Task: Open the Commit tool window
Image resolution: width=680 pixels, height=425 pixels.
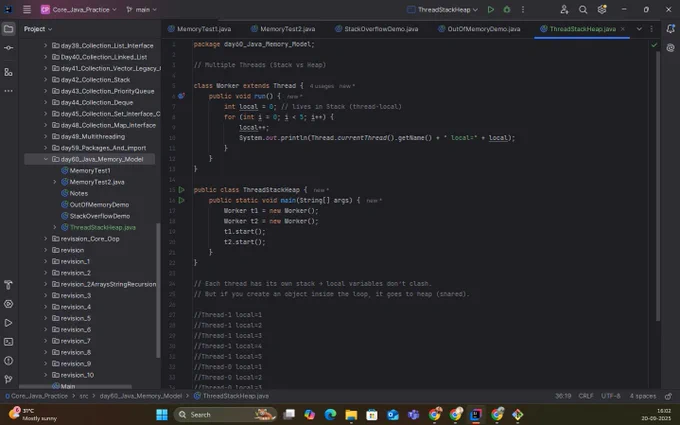Action: pyautogui.click(x=8, y=48)
